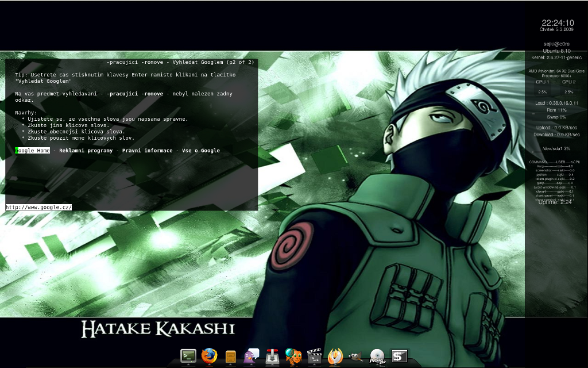Viewport: 588px width, 368px height.
Task: Click the 22:24:10 clock in the system monitor
Action: click(558, 23)
